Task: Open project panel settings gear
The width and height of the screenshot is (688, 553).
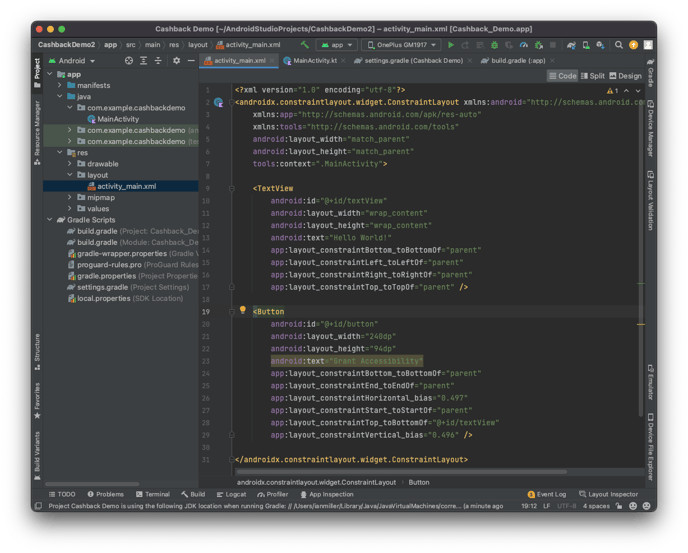Action: 177,61
